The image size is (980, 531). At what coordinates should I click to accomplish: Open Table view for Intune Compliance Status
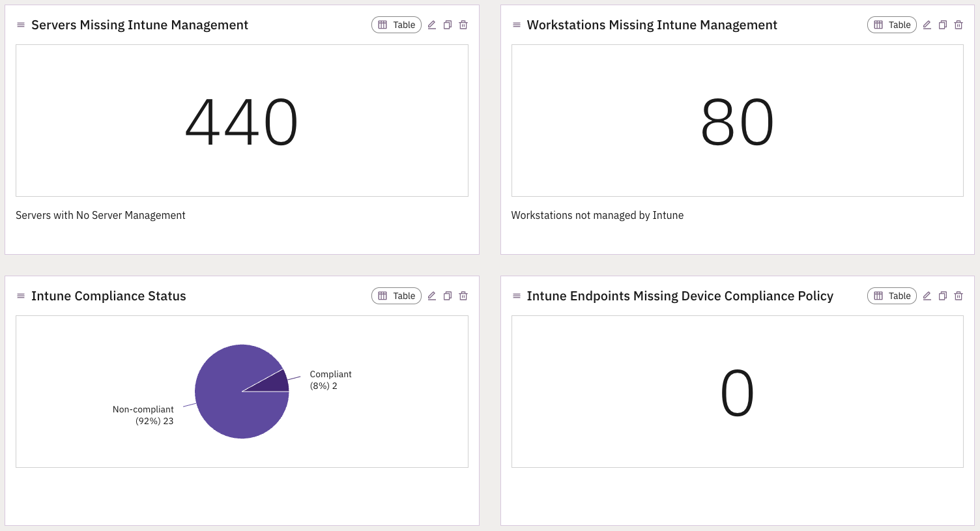[x=396, y=296]
